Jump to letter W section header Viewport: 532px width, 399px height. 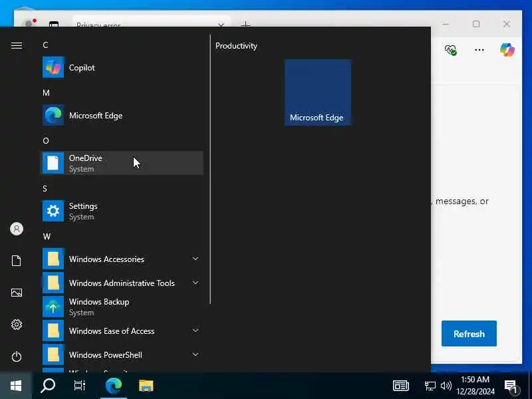coord(47,236)
